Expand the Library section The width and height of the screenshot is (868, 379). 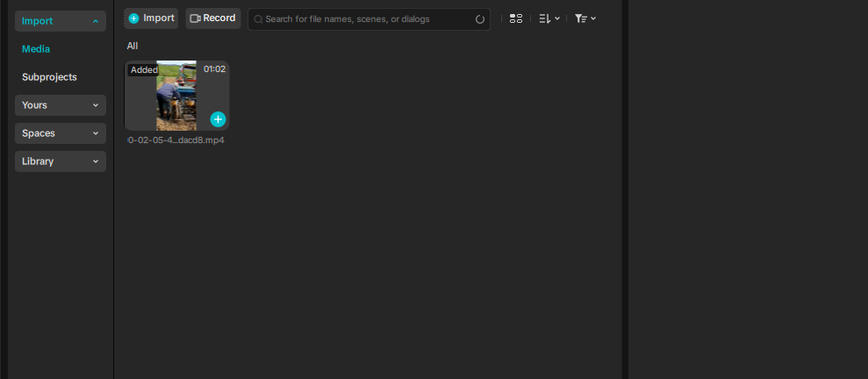[61, 161]
